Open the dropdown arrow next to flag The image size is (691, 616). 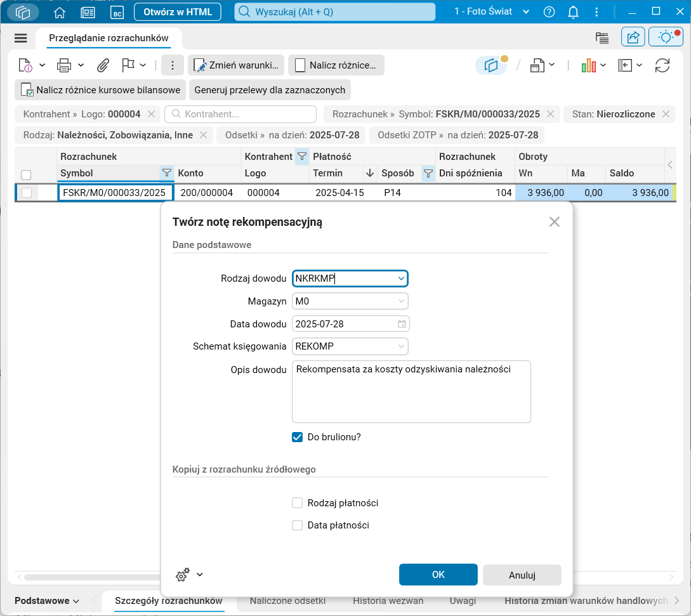[x=143, y=65]
